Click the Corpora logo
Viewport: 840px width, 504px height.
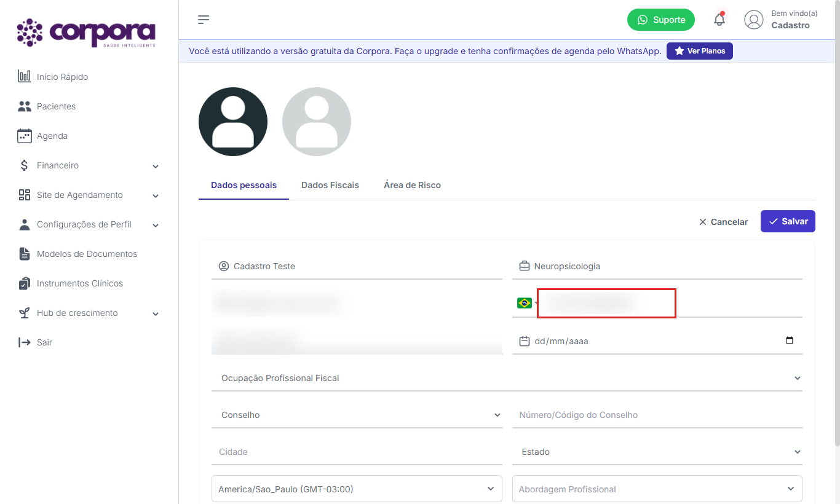click(86, 33)
